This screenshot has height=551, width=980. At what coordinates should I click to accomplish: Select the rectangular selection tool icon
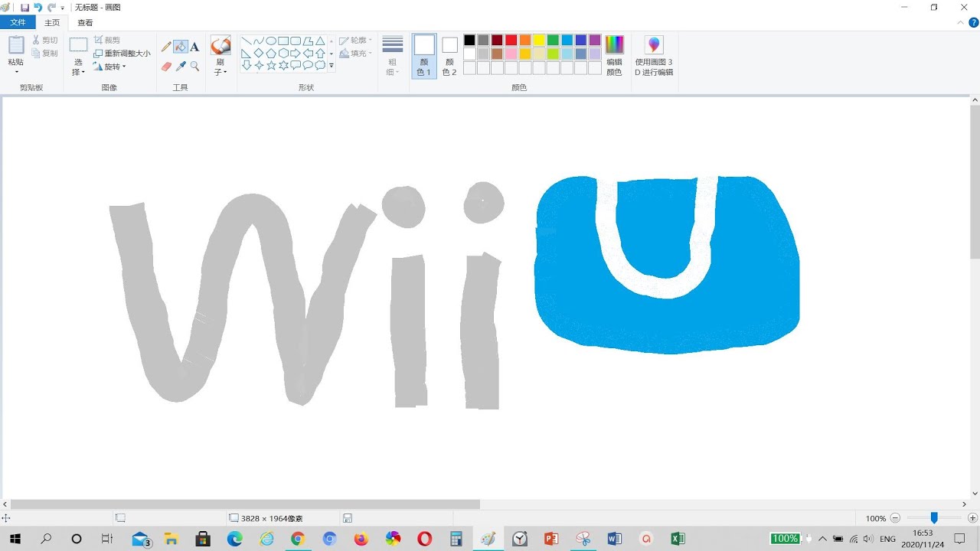(78, 45)
